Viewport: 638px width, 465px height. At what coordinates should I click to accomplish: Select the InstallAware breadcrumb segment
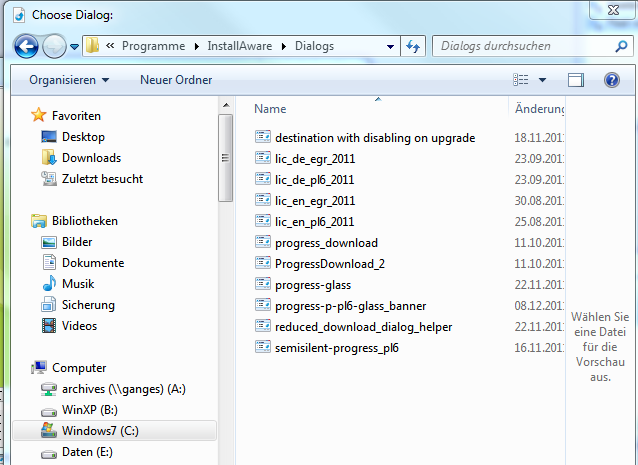240,46
